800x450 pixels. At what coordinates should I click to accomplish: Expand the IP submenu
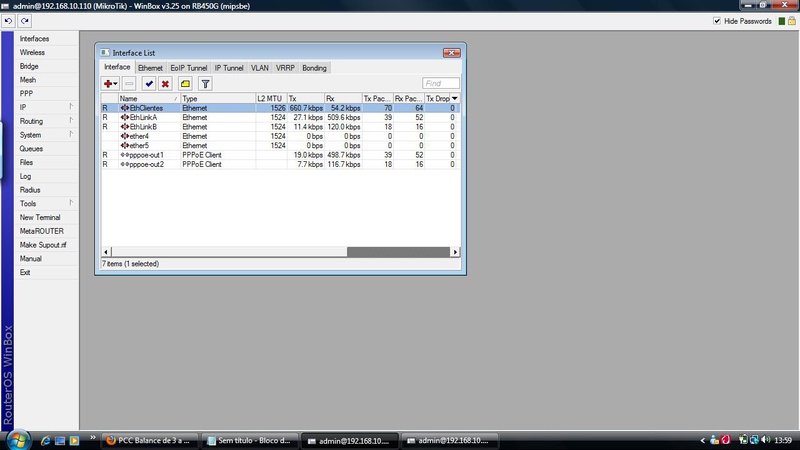71,107
